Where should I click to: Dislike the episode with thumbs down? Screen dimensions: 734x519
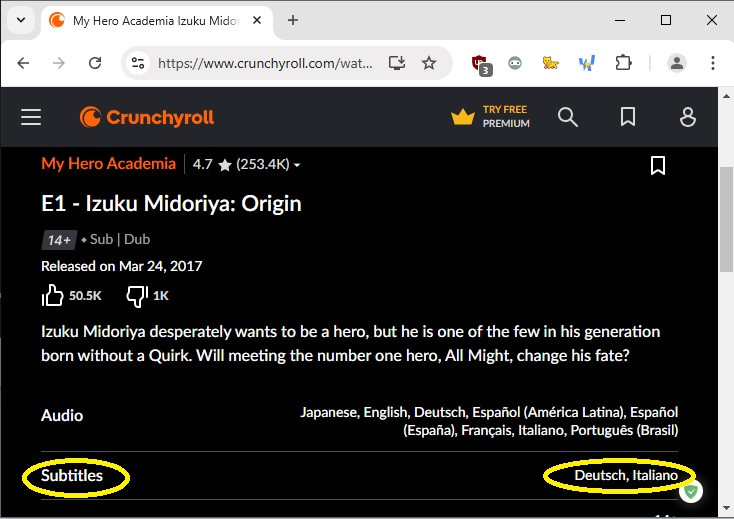pos(137,296)
